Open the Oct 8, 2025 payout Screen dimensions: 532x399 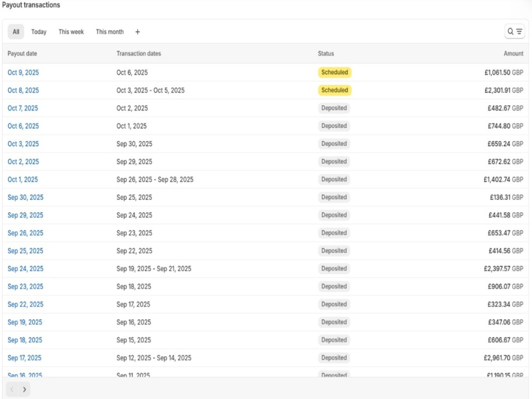(23, 90)
